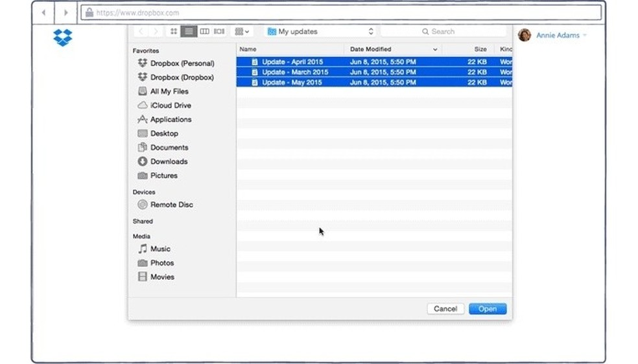Open My updates folder popup

point(321,31)
